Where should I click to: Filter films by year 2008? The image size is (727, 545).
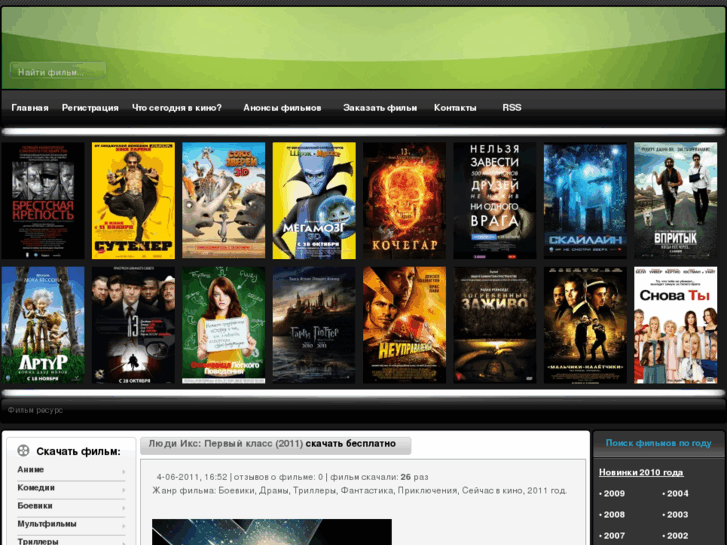(614, 514)
